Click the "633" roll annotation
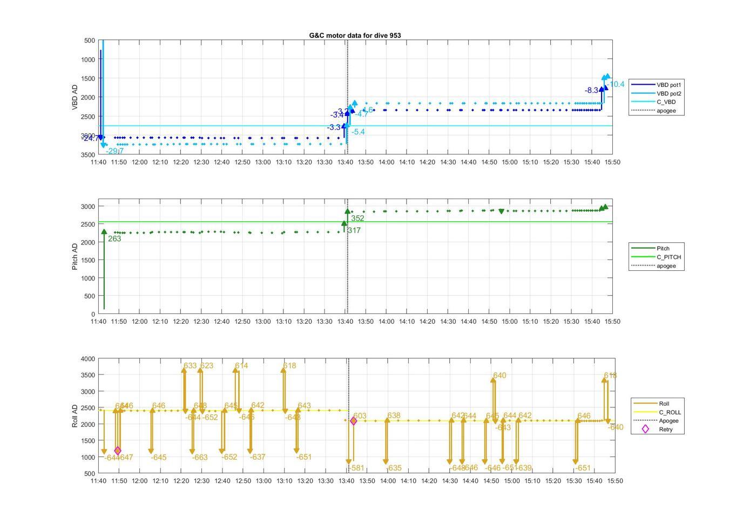The image size is (756, 532). tap(190, 366)
